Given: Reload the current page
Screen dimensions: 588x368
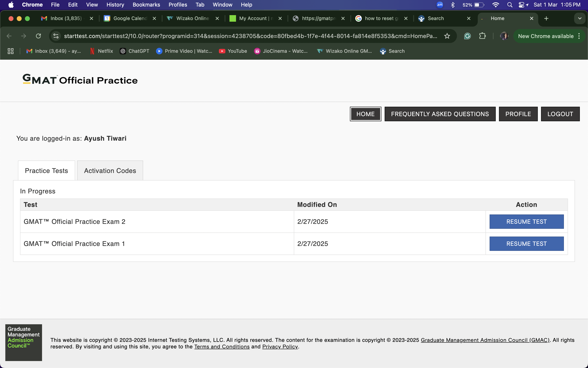Looking at the screenshot, I should tap(38, 36).
